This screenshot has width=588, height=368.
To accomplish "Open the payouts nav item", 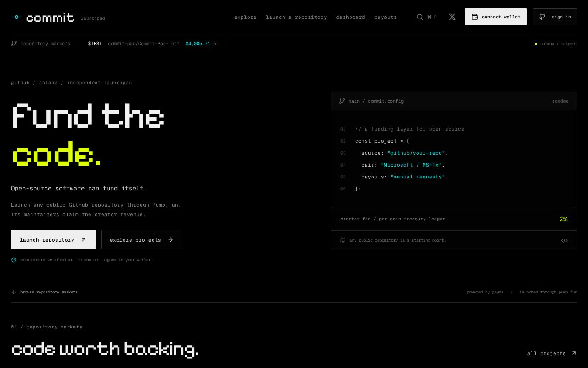I will pyautogui.click(x=385, y=17).
